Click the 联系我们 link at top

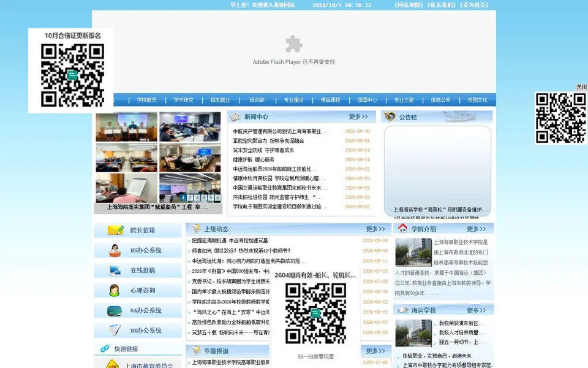coord(442,5)
